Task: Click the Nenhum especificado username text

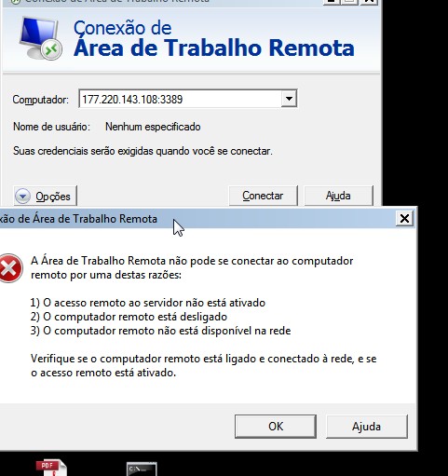Action: 153,127
